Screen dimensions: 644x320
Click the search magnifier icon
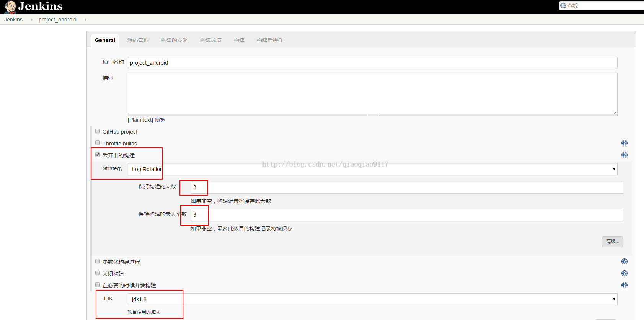pyautogui.click(x=563, y=6)
